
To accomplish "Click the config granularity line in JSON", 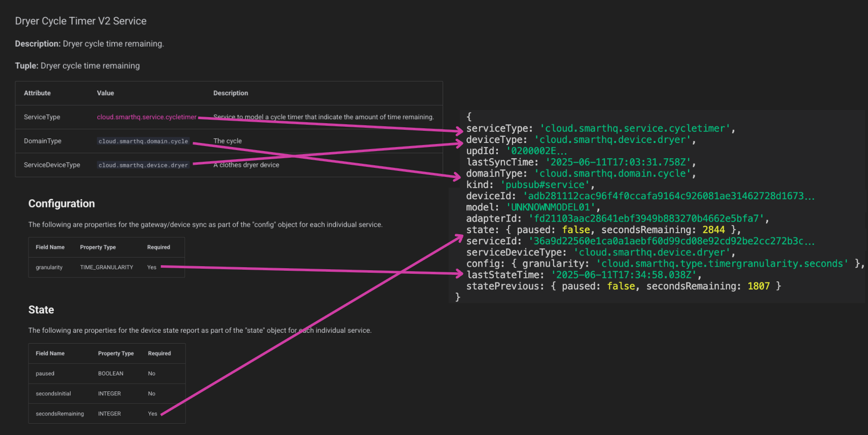I will (665, 264).
